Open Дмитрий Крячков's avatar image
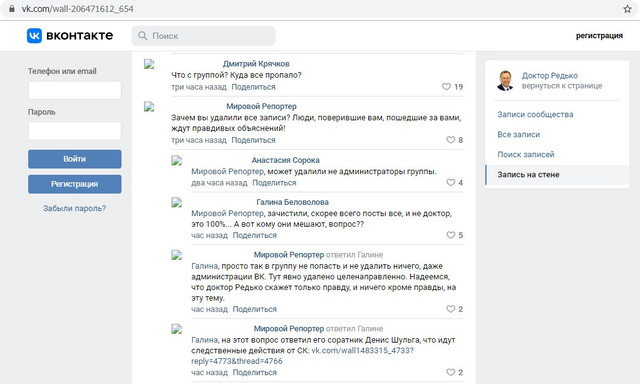The height and width of the screenshot is (384, 640). tap(149, 64)
